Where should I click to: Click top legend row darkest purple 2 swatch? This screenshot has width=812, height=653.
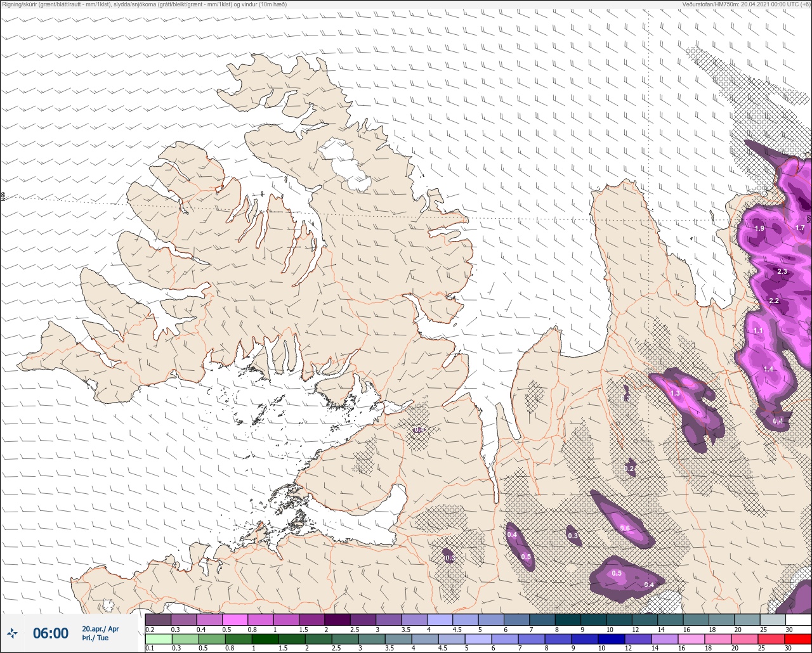point(337,619)
